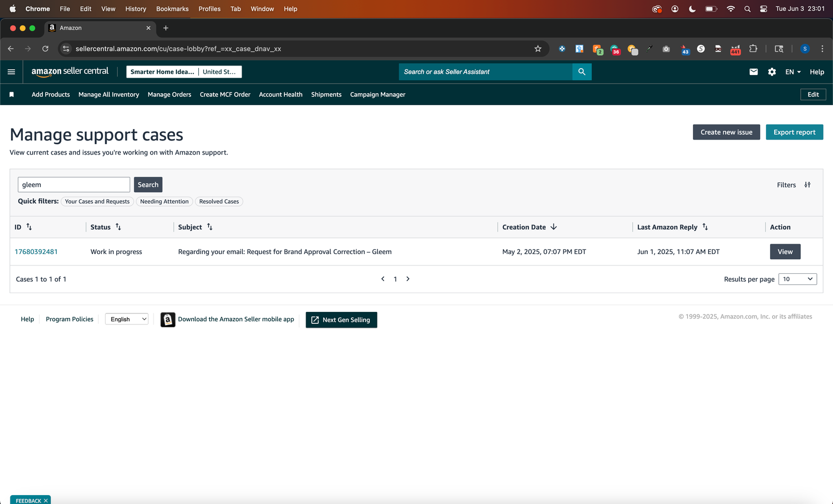Toggle the Resolved Cases quick filter
Screen dimensions: 833x504
click(x=219, y=201)
